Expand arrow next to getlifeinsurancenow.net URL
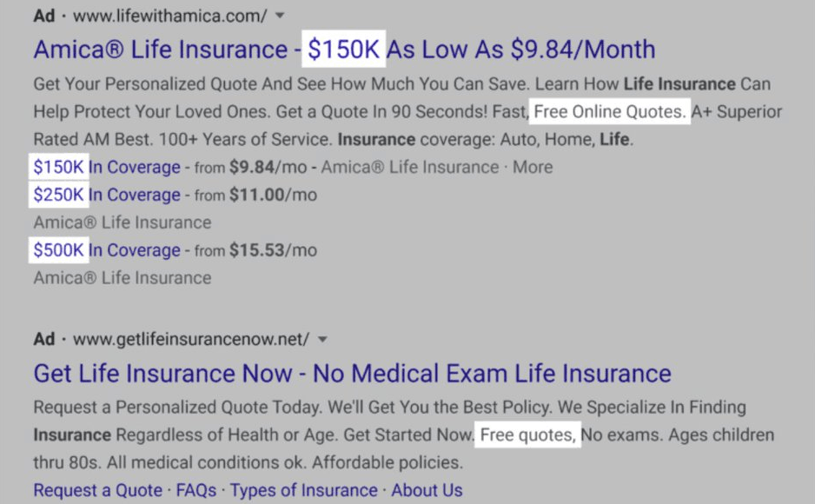This screenshot has width=815, height=504. pos(322,339)
